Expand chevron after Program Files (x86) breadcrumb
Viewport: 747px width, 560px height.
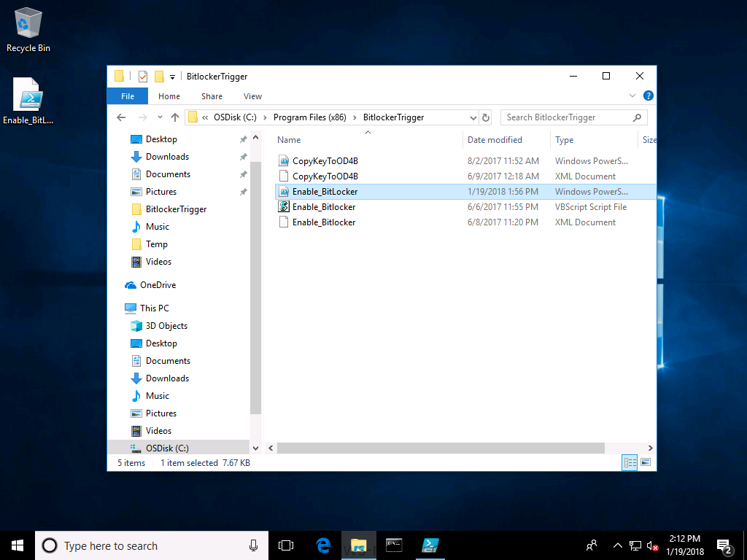(x=355, y=117)
